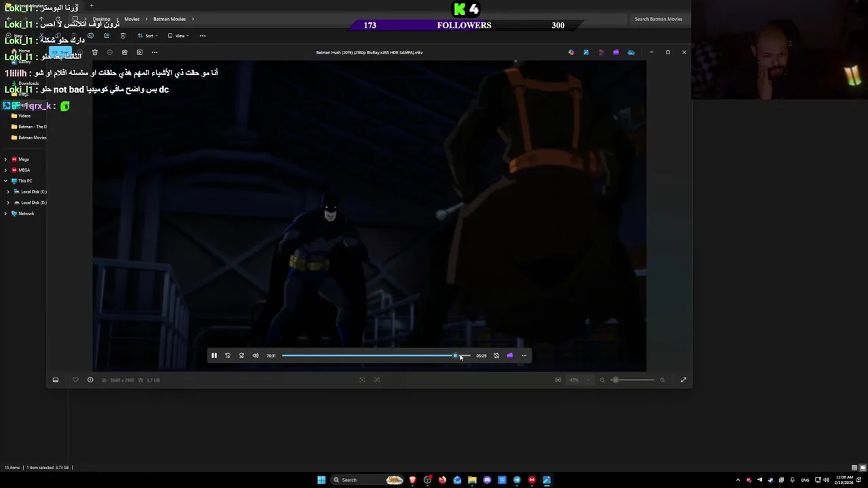Expand Local Disk (D:) in sidebar

click(x=8, y=203)
